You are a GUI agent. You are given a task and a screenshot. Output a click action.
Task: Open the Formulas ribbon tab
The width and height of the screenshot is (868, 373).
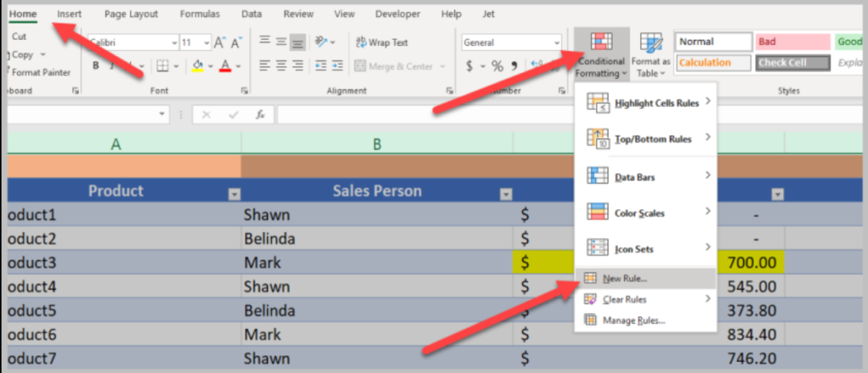point(200,14)
